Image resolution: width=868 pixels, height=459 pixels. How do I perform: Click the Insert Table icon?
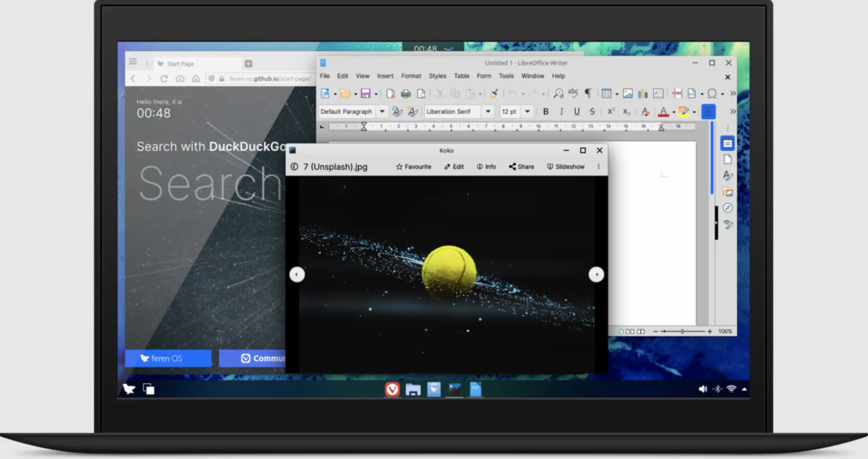point(606,94)
